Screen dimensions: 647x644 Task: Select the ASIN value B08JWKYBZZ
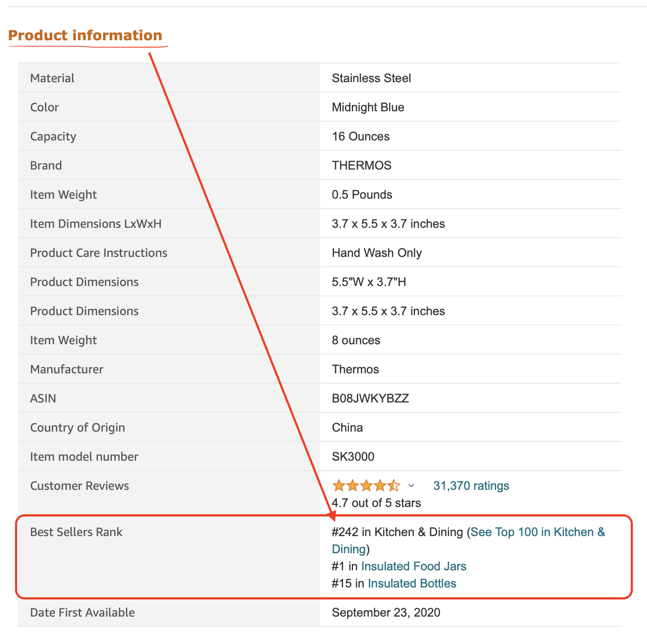[370, 398]
